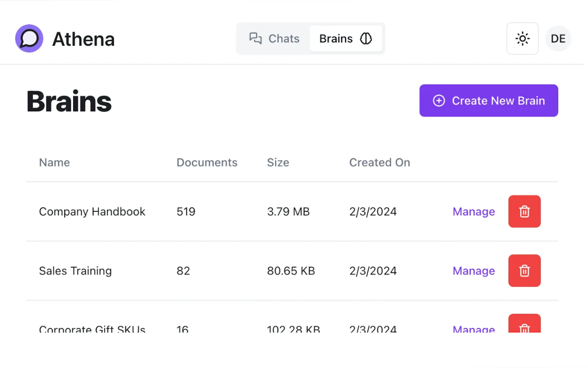Screen dimensions: 588x368
Task: Click the Name column header
Action: tap(54, 162)
